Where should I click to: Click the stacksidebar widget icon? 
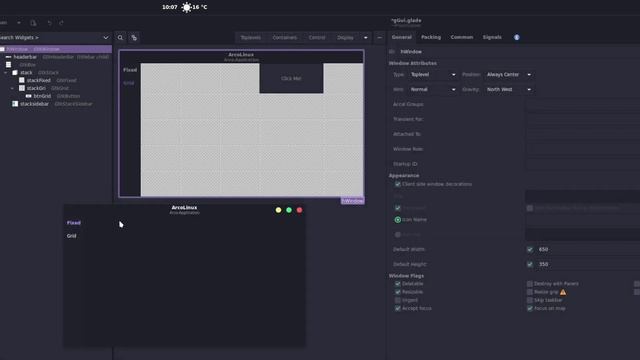click(x=15, y=104)
